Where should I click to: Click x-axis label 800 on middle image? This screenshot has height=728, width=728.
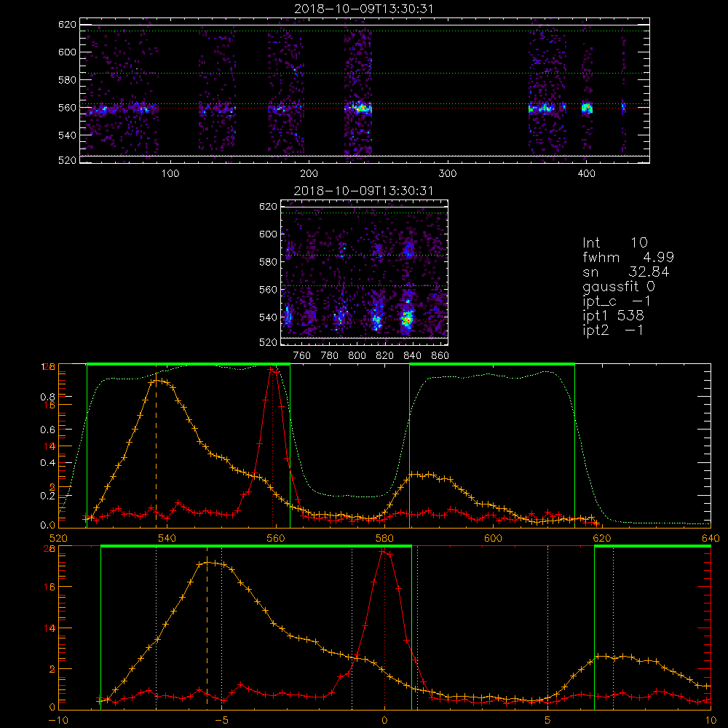click(x=357, y=356)
